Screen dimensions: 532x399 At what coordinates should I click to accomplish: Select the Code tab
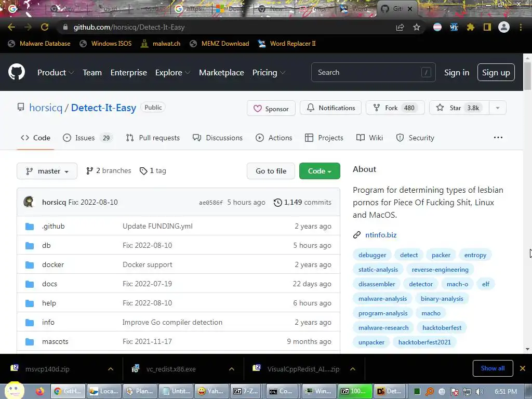[x=36, y=138]
